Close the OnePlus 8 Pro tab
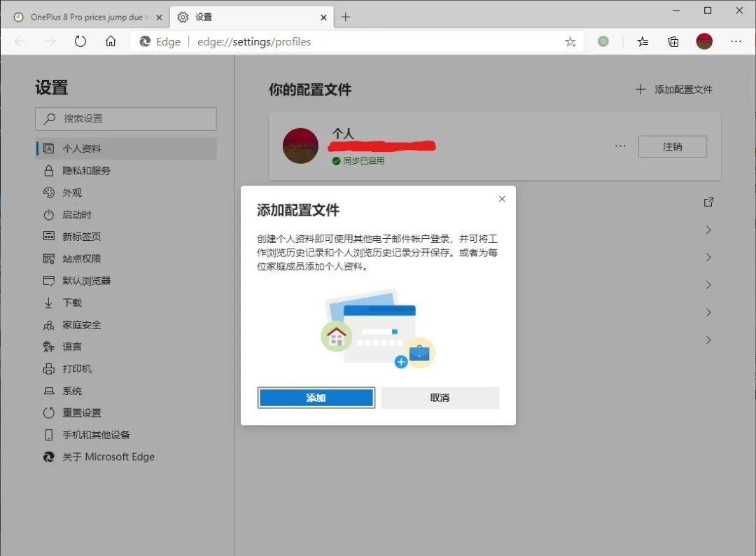 tap(159, 18)
